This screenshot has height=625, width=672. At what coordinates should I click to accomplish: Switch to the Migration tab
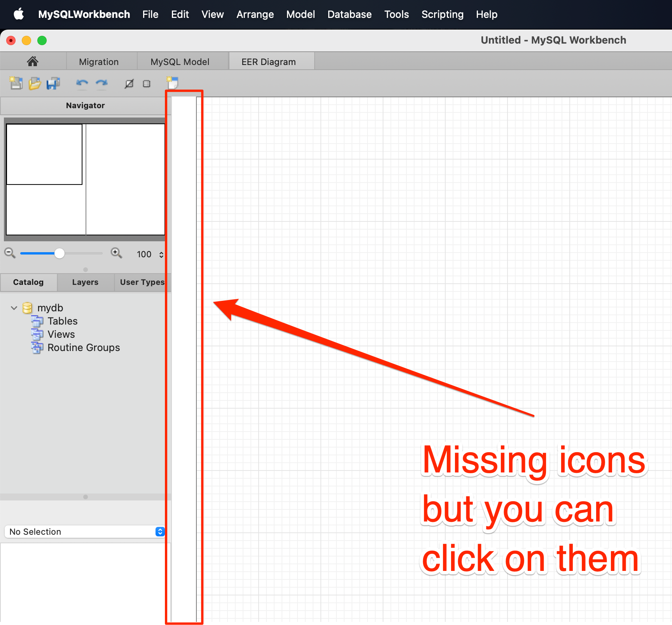pyautogui.click(x=99, y=62)
